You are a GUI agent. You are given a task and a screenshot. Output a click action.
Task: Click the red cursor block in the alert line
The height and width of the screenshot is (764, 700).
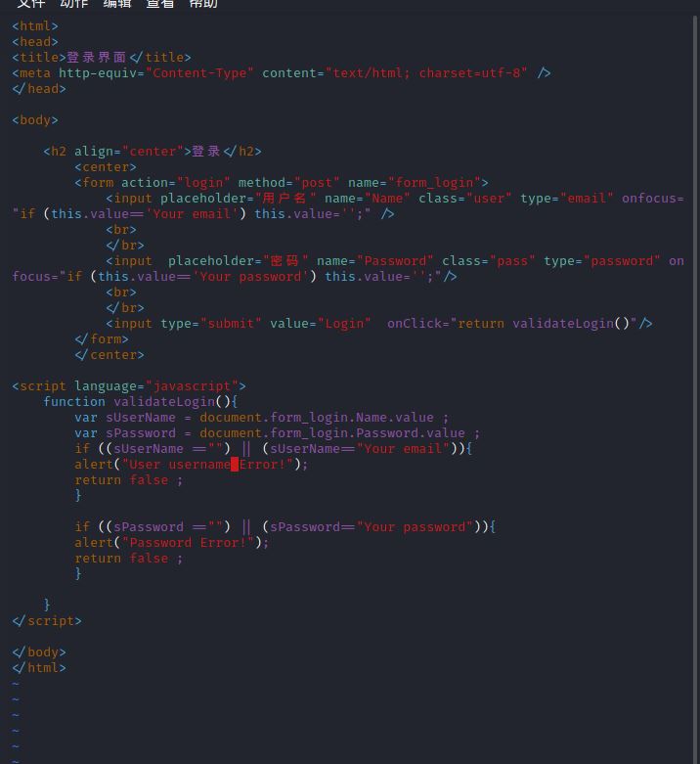point(235,465)
